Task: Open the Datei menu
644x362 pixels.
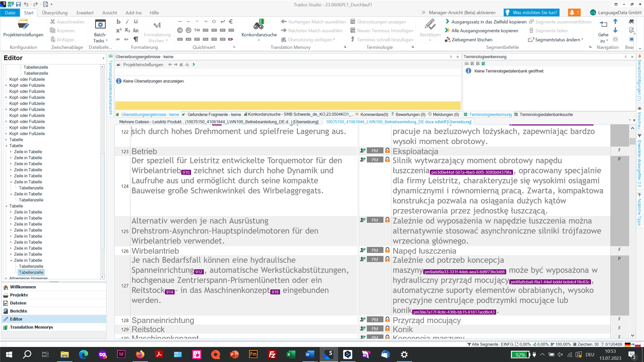Action: tap(10, 13)
